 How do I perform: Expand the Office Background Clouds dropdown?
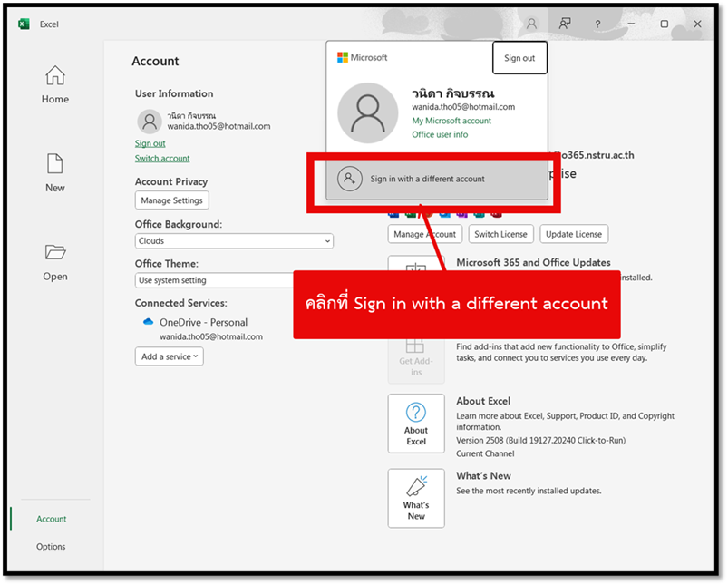point(234,241)
